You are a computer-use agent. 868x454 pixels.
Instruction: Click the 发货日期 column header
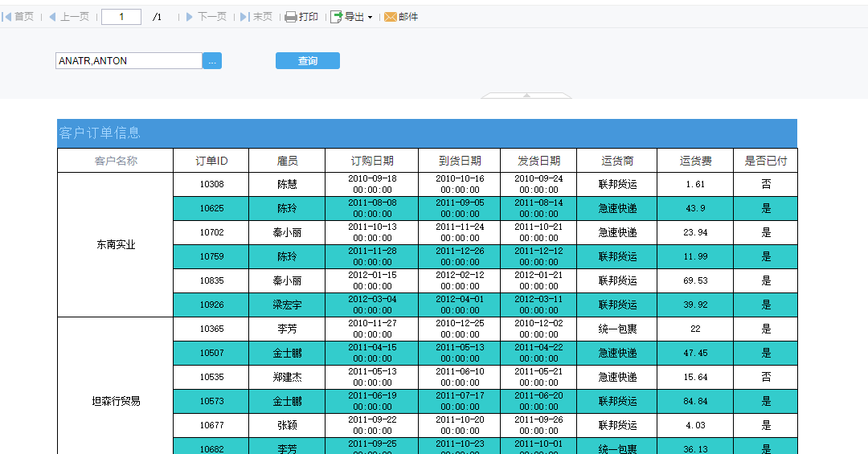click(x=538, y=161)
